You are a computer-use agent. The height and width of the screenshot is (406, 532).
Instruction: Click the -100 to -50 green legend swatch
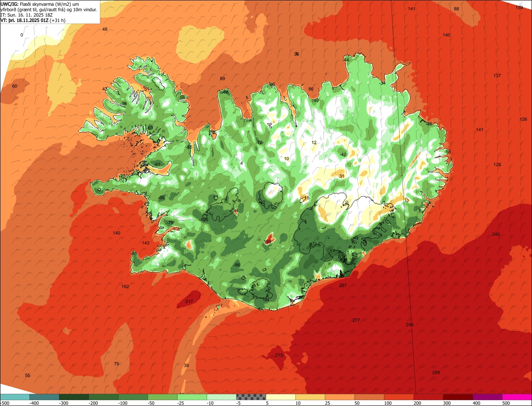[x=133, y=397]
